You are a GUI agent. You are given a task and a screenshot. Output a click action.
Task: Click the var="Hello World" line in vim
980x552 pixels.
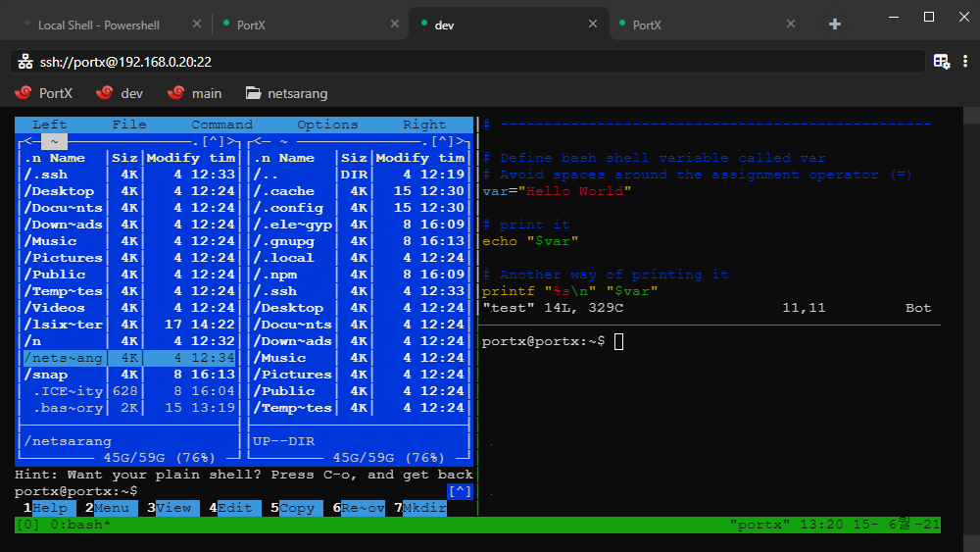557,191
